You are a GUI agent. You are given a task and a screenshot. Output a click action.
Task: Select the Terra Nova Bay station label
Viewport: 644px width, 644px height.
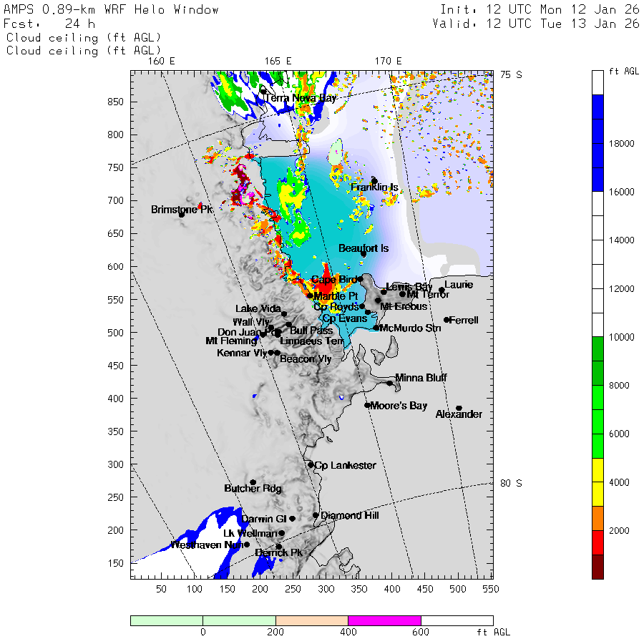(x=301, y=98)
